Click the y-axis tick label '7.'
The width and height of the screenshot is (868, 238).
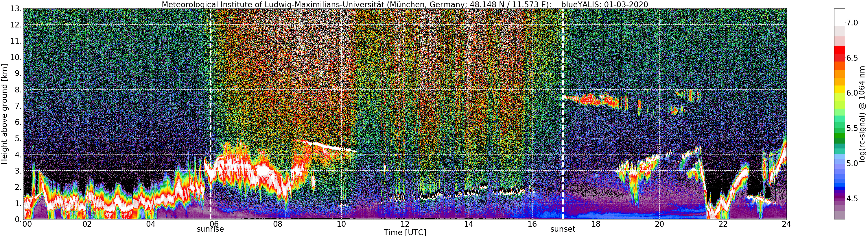click(18, 106)
